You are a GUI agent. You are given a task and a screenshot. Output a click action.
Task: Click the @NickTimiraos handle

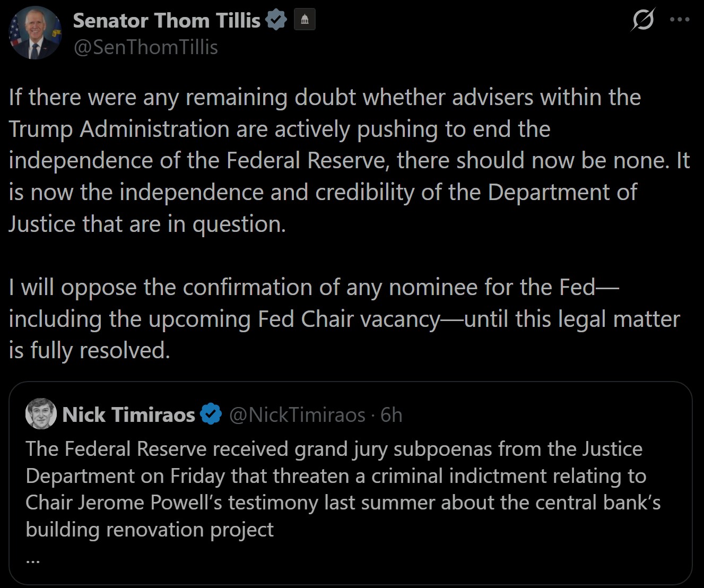click(297, 414)
